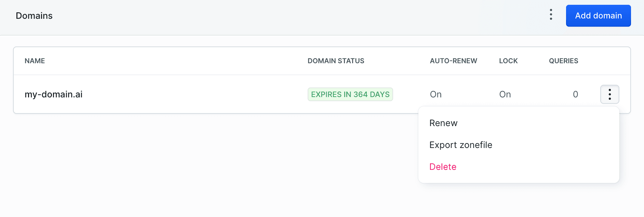Image resolution: width=644 pixels, height=217 pixels.
Task: Click the three-dot menu for my-domain.ai row
Action: [609, 94]
